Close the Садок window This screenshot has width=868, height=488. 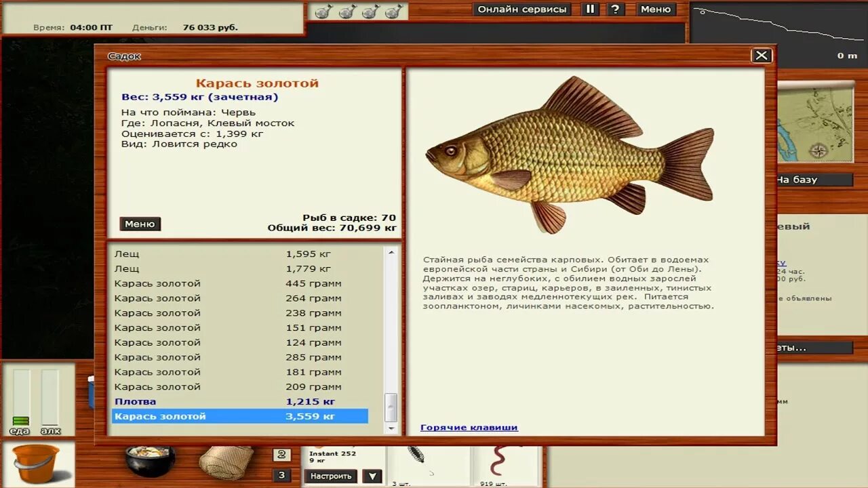click(762, 56)
